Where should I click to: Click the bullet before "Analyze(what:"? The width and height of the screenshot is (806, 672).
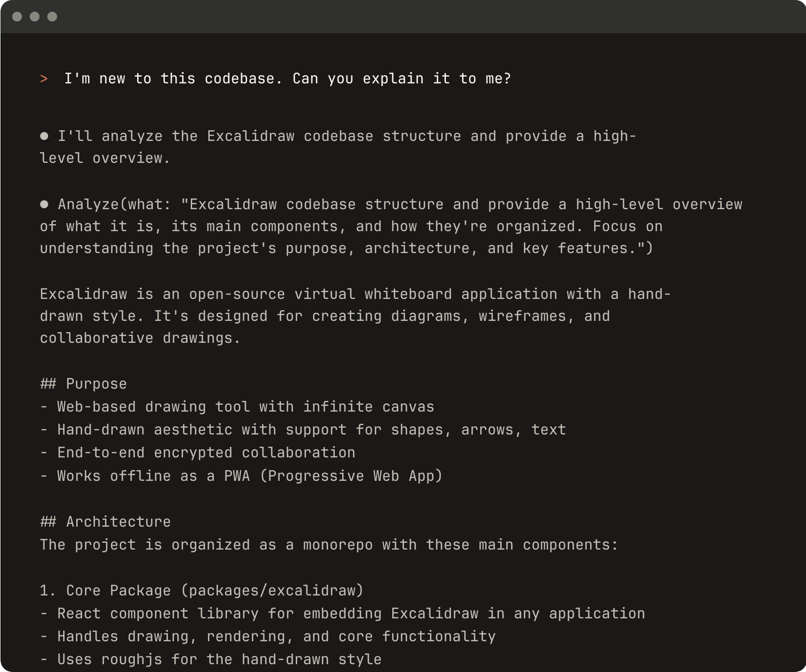(44, 204)
